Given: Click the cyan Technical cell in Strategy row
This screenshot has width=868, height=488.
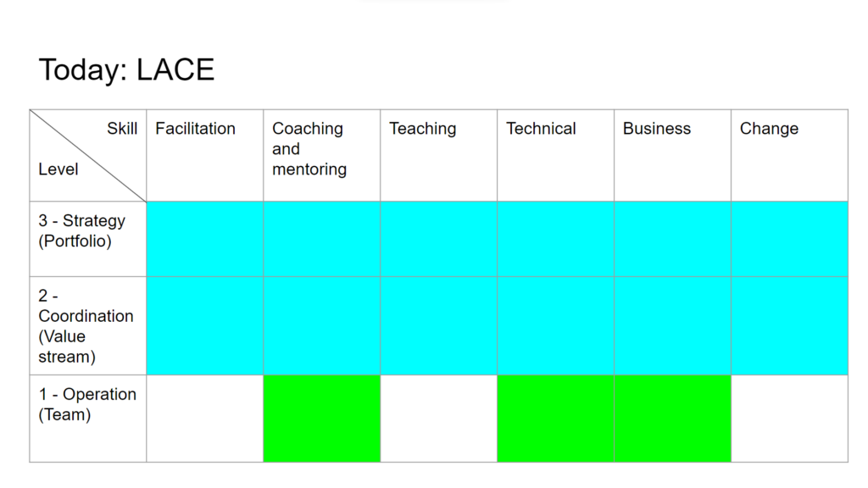Looking at the screenshot, I should [555, 239].
